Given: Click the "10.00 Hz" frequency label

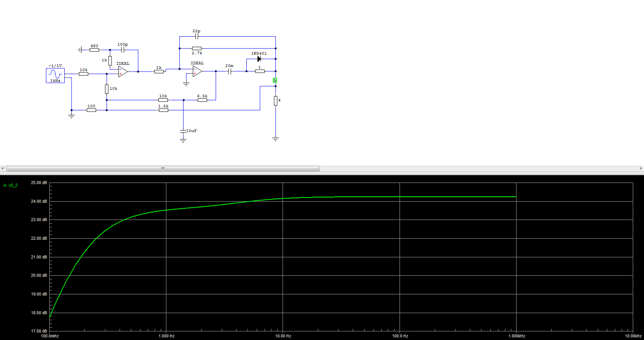Looking at the screenshot, I should 283,336.
